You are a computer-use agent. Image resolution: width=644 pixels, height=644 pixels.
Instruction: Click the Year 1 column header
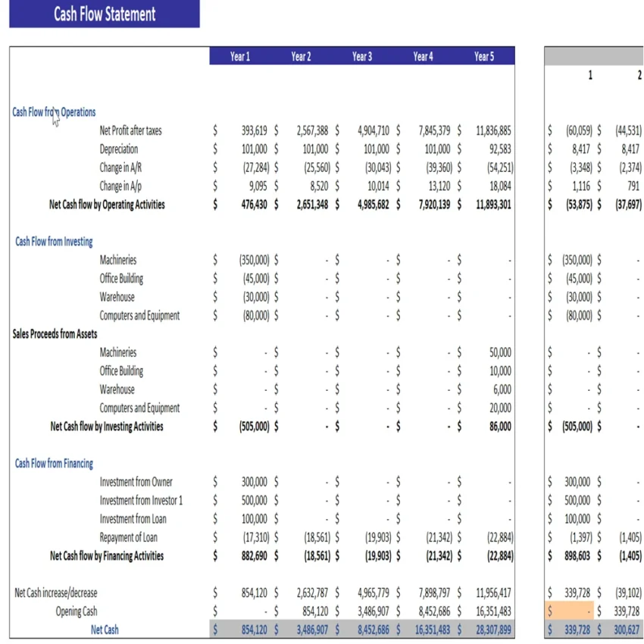click(239, 56)
